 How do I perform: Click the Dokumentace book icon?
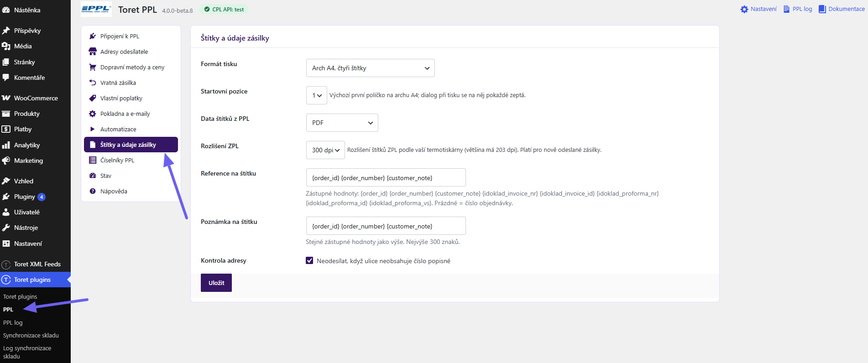tap(822, 9)
